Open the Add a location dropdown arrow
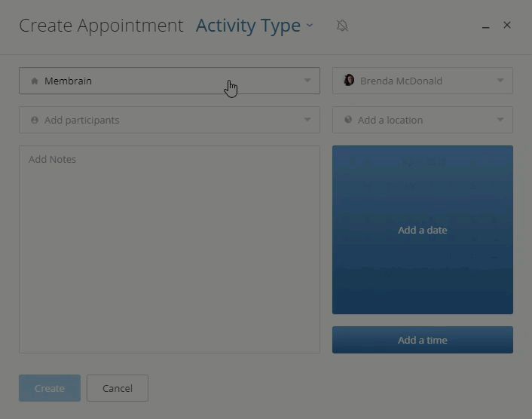Screen dimensions: 532x419 pos(500,119)
